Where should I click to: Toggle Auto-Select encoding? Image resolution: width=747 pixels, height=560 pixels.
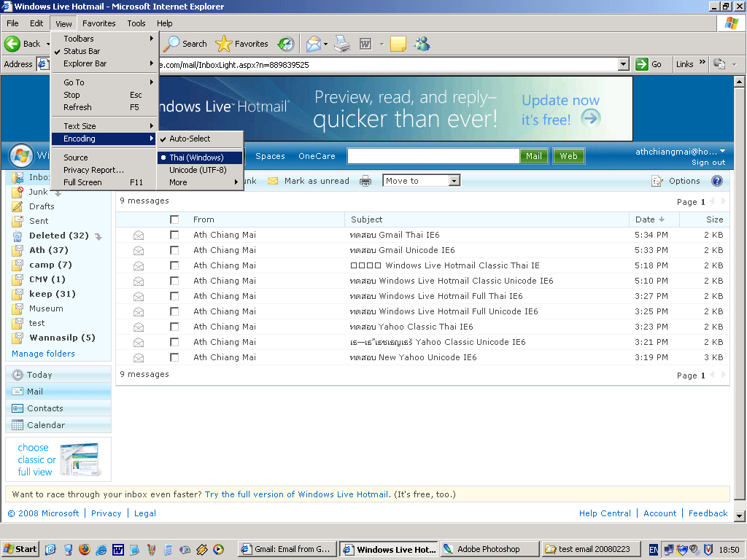coord(200,139)
